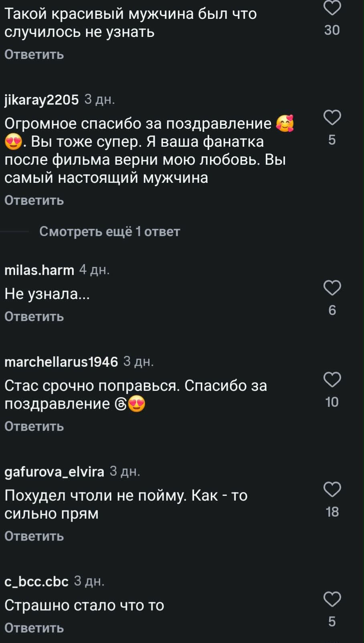Open milas.harm's profile
Viewport: 364px width, 643px height.
point(39,270)
